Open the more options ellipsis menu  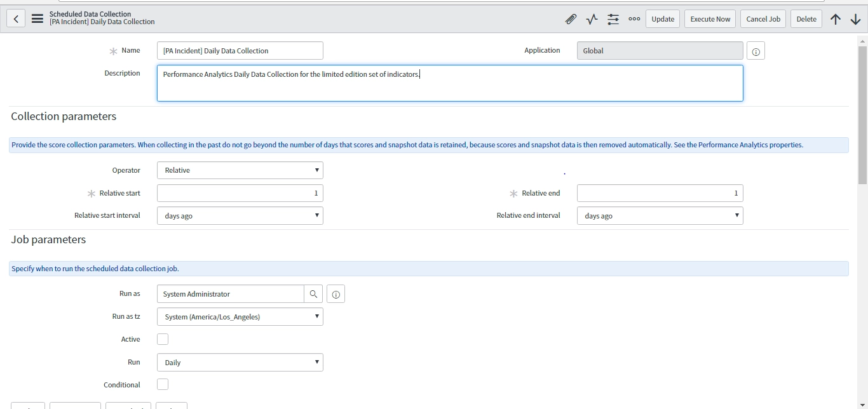click(x=634, y=19)
